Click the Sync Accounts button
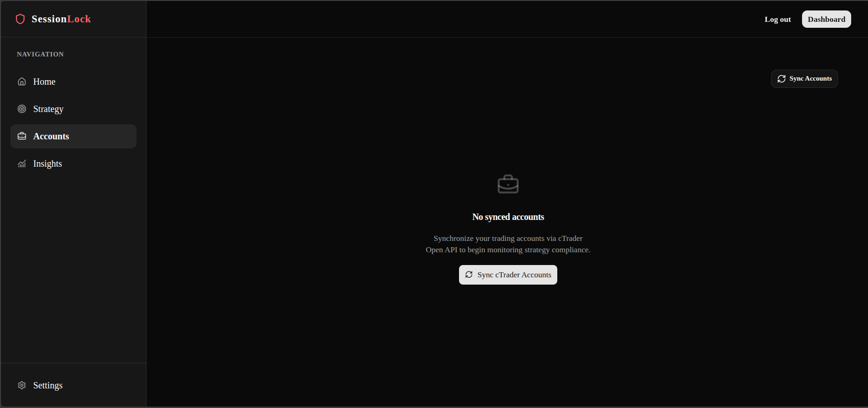The height and width of the screenshot is (408, 868). [804, 79]
